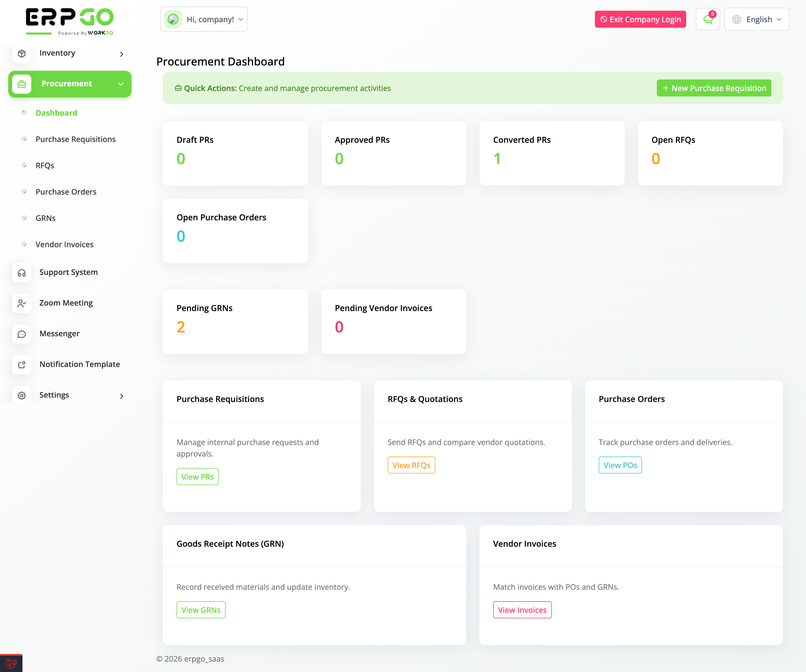Click the Quick Actions briefcase icon
The image size is (806, 672).
coord(178,88)
